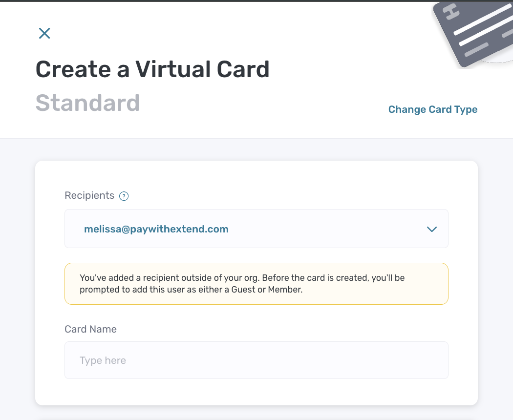The width and height of the screenshot is (513, 420).
Task: Click the Create a Virtual Card heading
Action: (x=152, y=69)
